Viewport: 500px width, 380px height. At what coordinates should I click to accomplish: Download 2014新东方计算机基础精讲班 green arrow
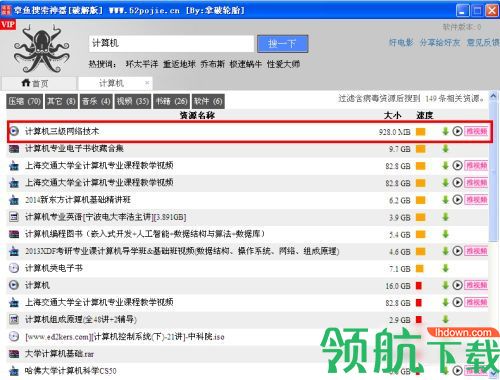445,200
